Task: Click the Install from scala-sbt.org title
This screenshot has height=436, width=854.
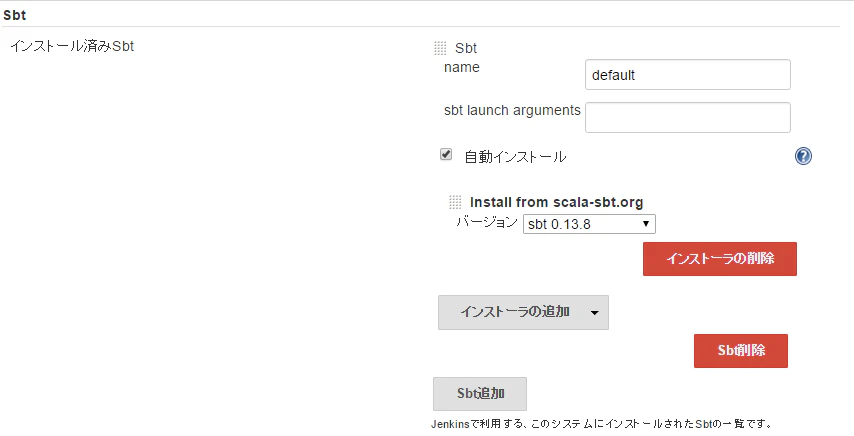Action: click(556, 202)
